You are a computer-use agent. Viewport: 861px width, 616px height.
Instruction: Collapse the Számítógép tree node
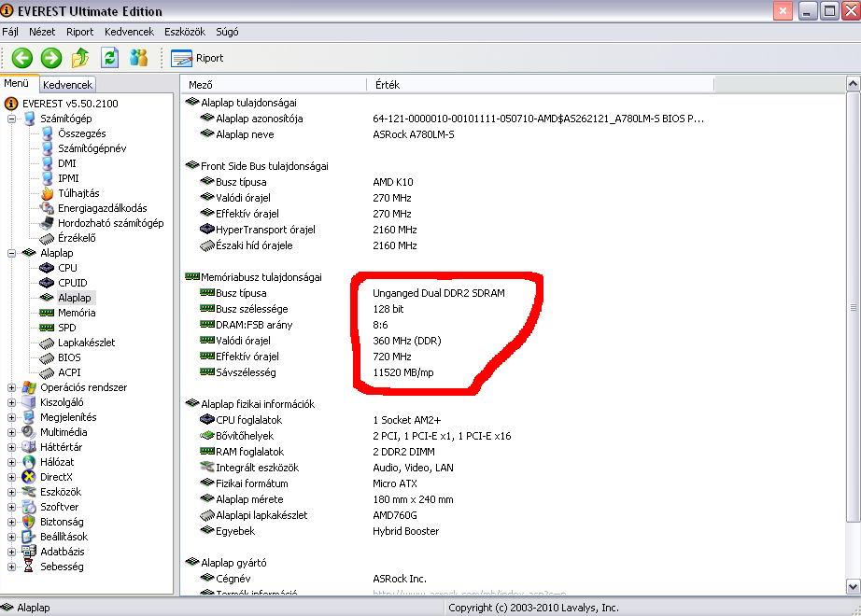tap(11, 119)
